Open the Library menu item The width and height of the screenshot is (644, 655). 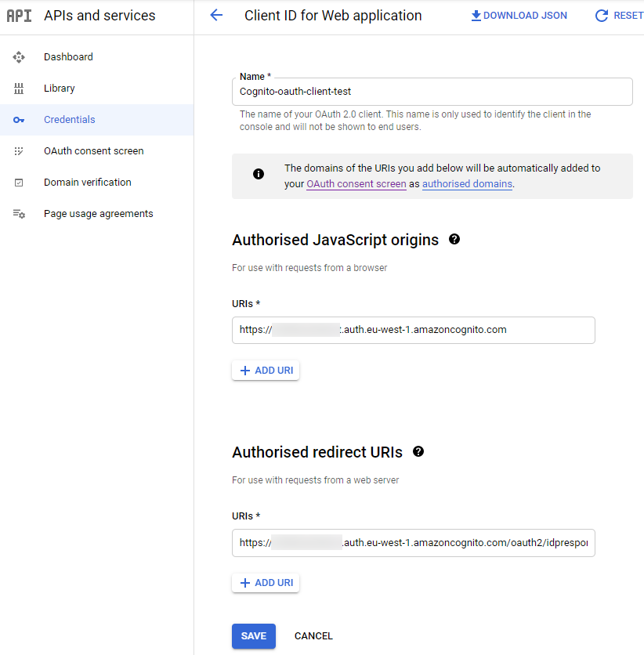coord(97,88)
